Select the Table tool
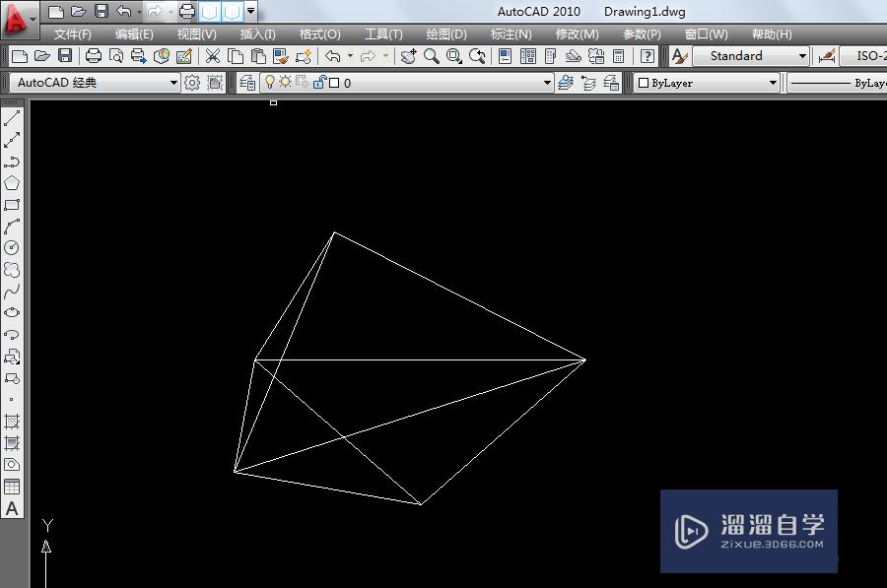This screenshot has height=588, width=887. [x=12, y=487]
